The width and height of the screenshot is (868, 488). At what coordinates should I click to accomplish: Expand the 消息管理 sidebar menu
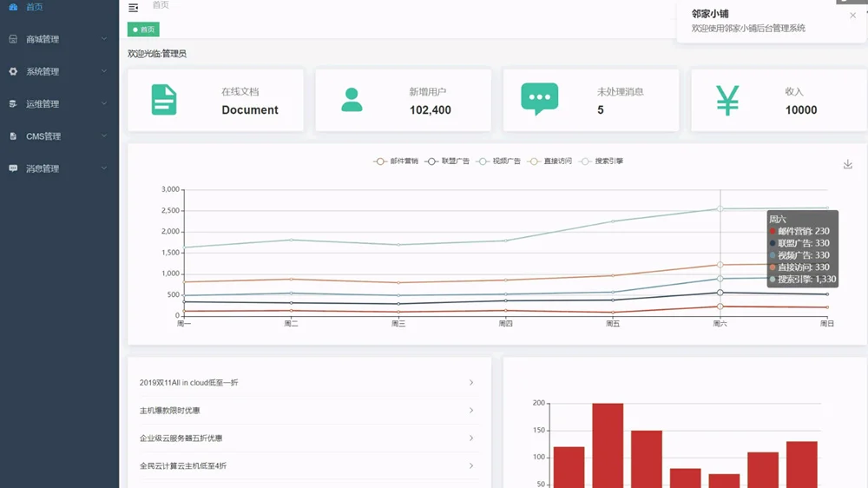point(59,168)
